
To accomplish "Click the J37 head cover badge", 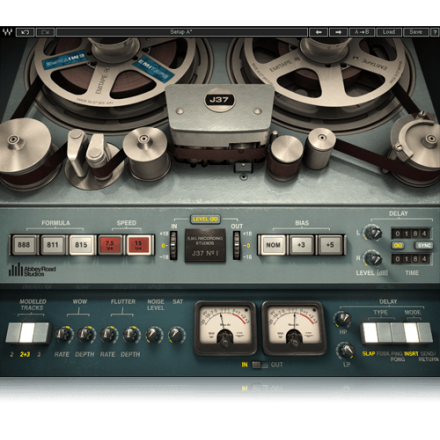I will 219,100.
